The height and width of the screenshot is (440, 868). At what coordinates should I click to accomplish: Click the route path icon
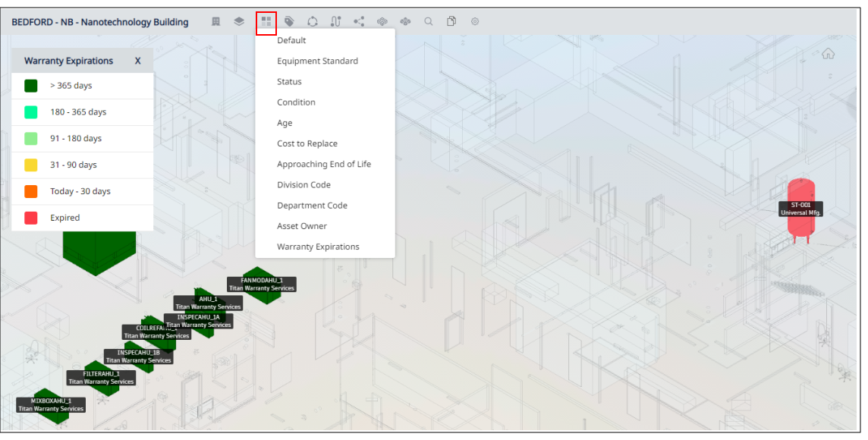coord(336,21)
